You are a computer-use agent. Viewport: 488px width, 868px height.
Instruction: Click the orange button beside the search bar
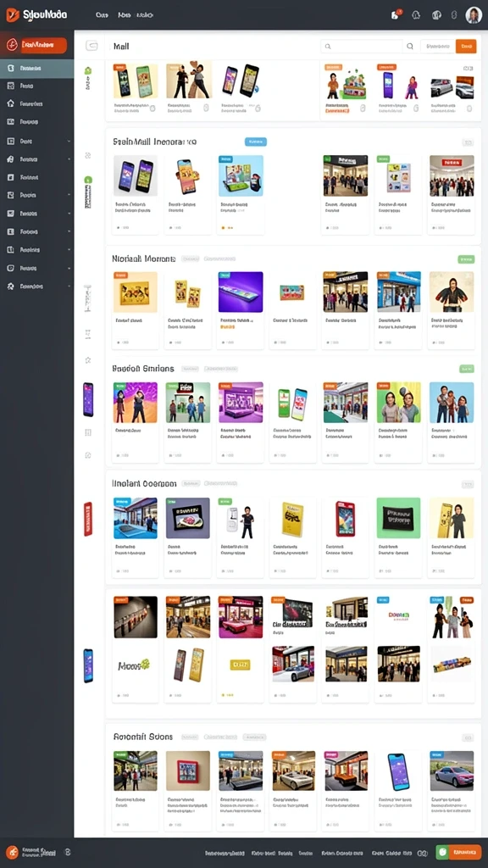[x=466, y=47]
